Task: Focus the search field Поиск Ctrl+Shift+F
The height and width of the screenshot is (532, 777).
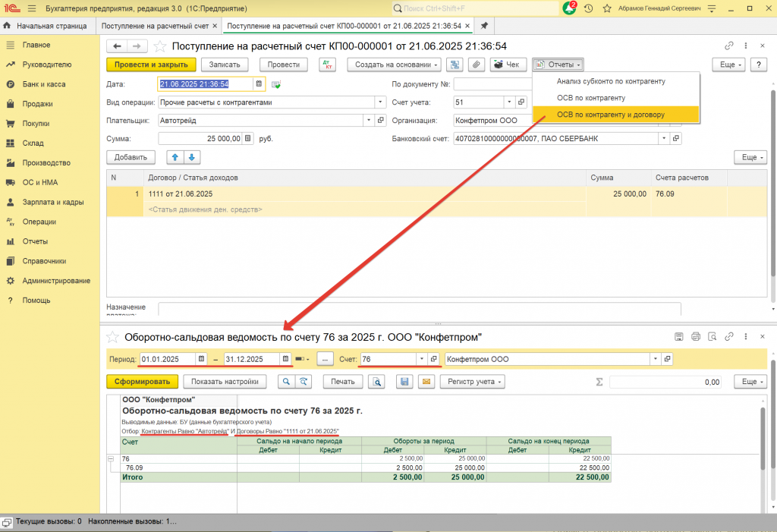Action: click(x=476, y=8)
